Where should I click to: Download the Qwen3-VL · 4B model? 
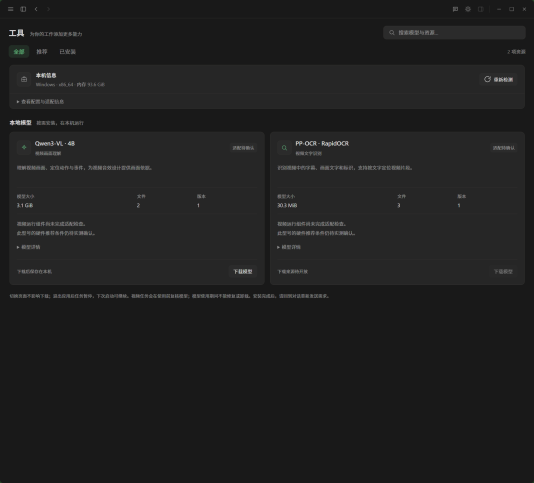[x=243, y=271]
